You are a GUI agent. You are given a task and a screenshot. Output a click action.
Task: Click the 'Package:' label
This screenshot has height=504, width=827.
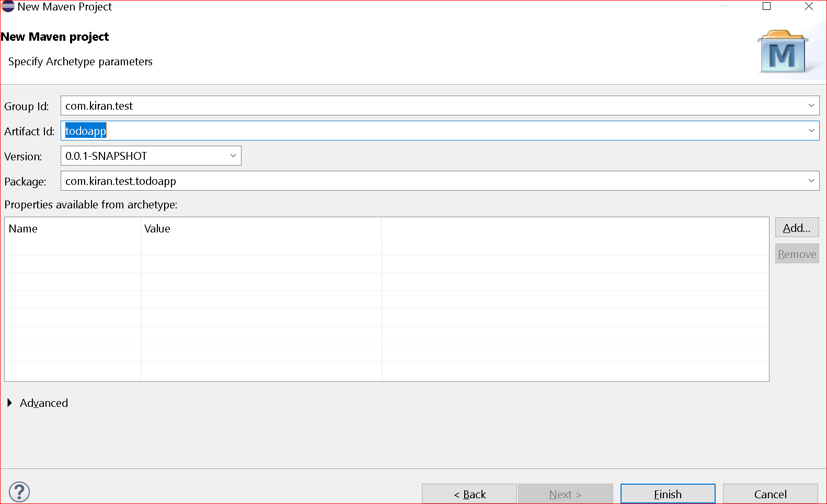pyautogui.click(x=25, y=182)
